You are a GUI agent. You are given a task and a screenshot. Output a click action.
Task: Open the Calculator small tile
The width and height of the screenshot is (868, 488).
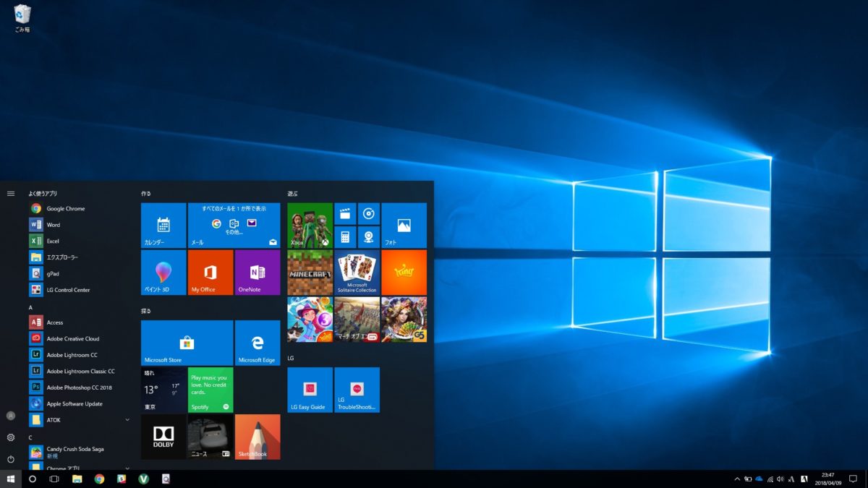(x=346, y=237)
